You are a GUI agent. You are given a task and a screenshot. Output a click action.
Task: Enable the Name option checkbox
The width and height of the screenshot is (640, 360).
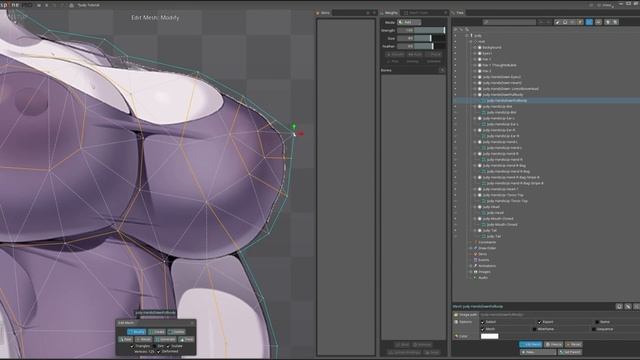pyautogui.click(x=597, y=322)
